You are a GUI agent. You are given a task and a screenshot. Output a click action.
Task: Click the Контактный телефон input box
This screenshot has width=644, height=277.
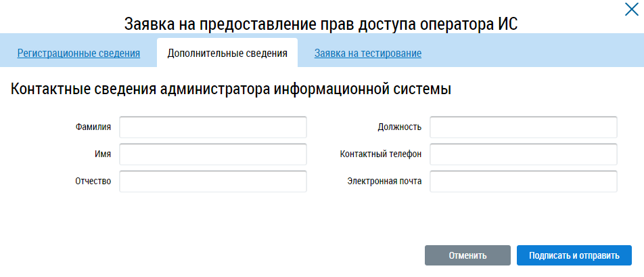(524, 154)
